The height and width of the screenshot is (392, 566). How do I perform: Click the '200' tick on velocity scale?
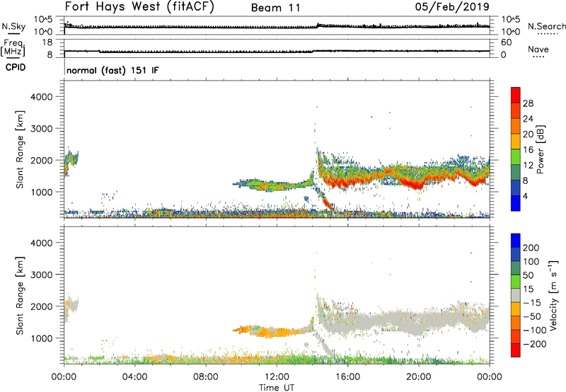coord(531,248)
